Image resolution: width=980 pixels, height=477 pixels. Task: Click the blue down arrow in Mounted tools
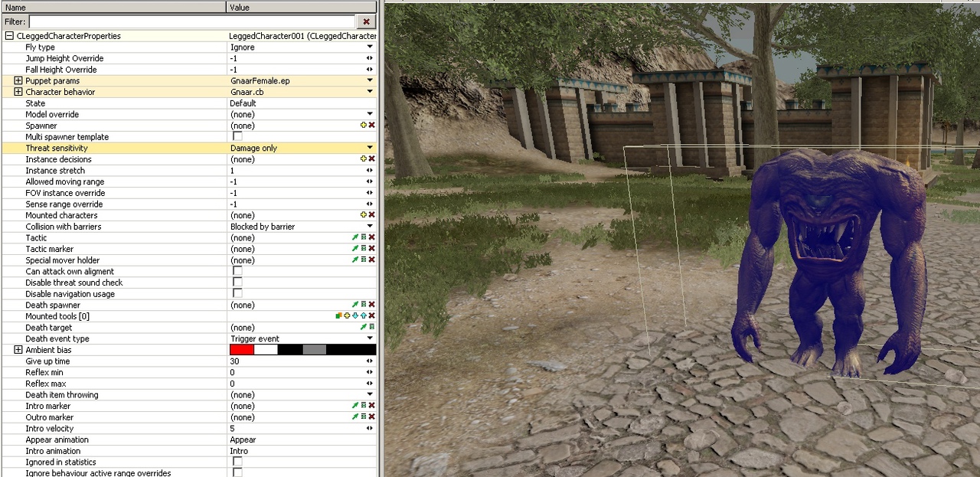point(355,316)
